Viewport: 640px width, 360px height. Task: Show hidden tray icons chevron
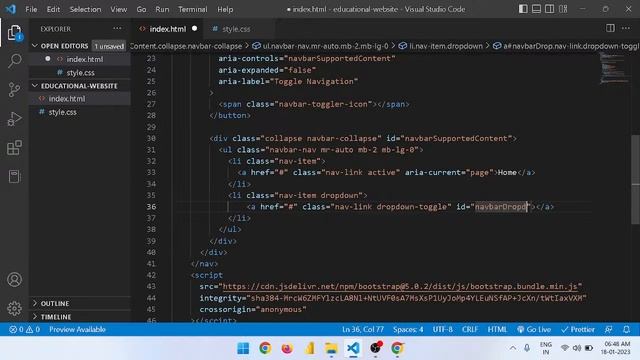512,348
